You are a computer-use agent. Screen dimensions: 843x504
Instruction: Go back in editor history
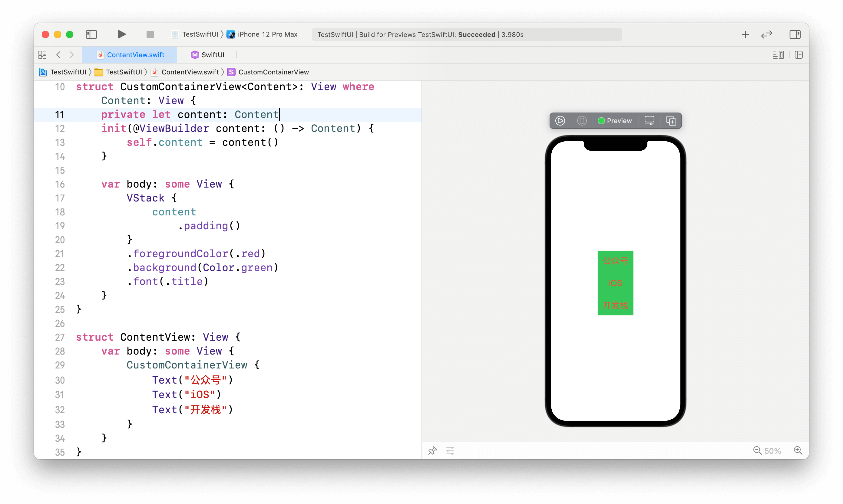point(58,55)
